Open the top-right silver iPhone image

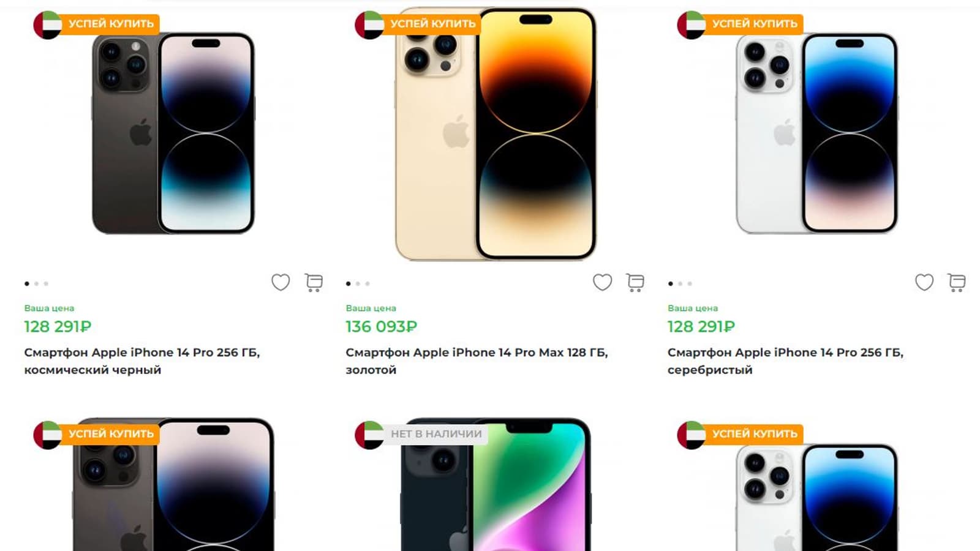point(816,133)
